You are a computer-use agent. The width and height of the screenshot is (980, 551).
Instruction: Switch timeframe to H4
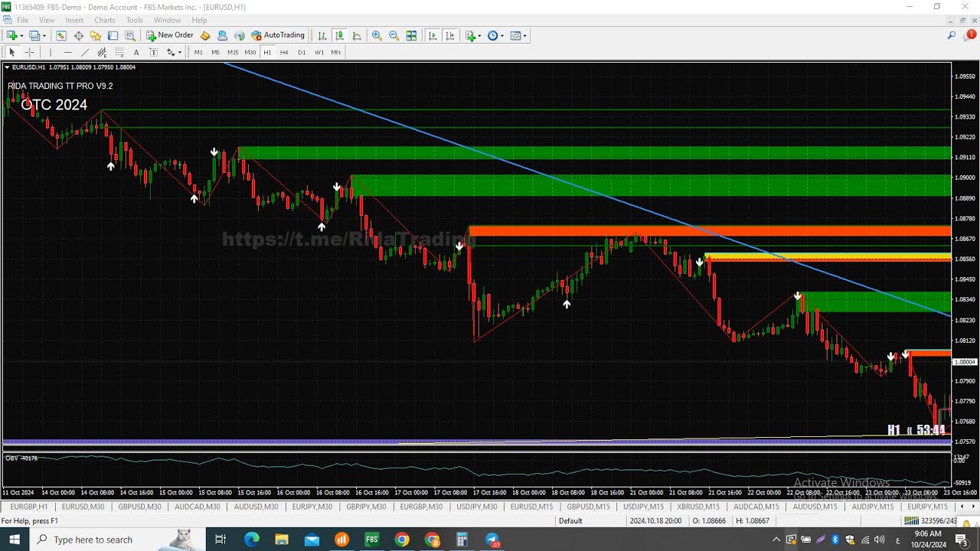[x=284, y=52]
